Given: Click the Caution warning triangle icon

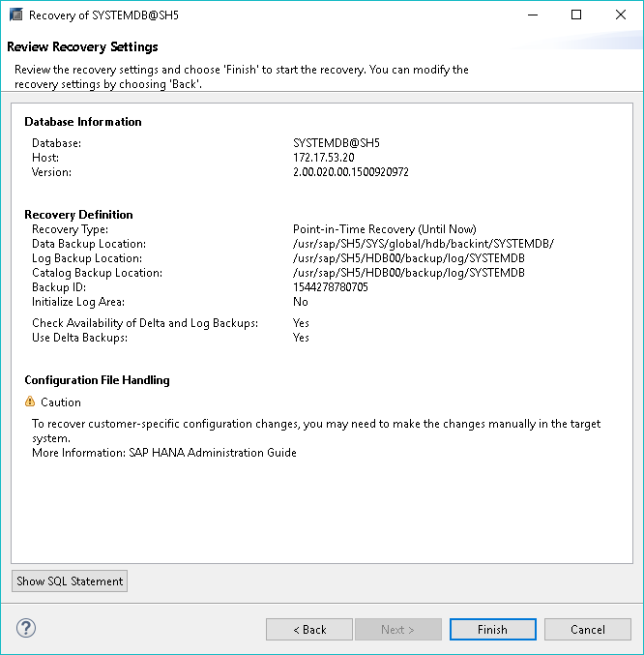Looking at the screenshot, I should click(x=30, y=402).
